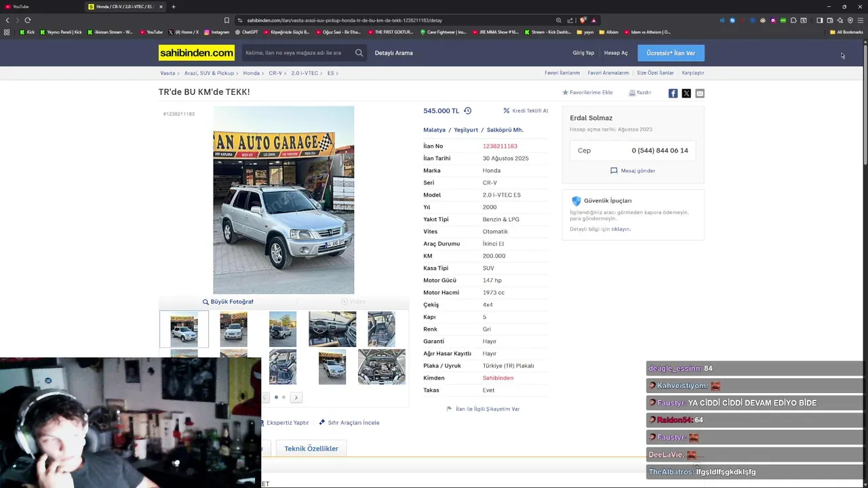868x488 pixels.
Task: Click the address bar URL
Action: (x=344, y=20)
